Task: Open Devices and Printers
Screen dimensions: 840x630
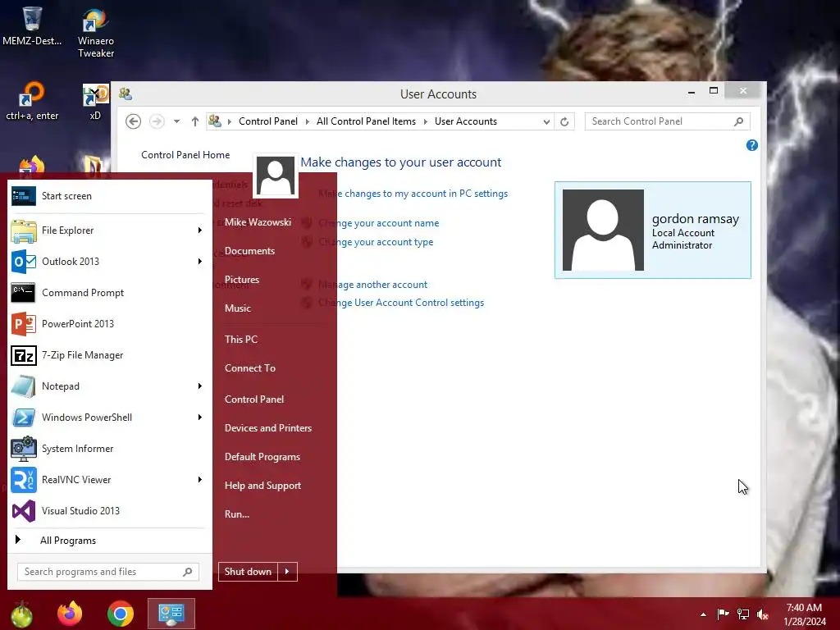Action: point(268,428)
